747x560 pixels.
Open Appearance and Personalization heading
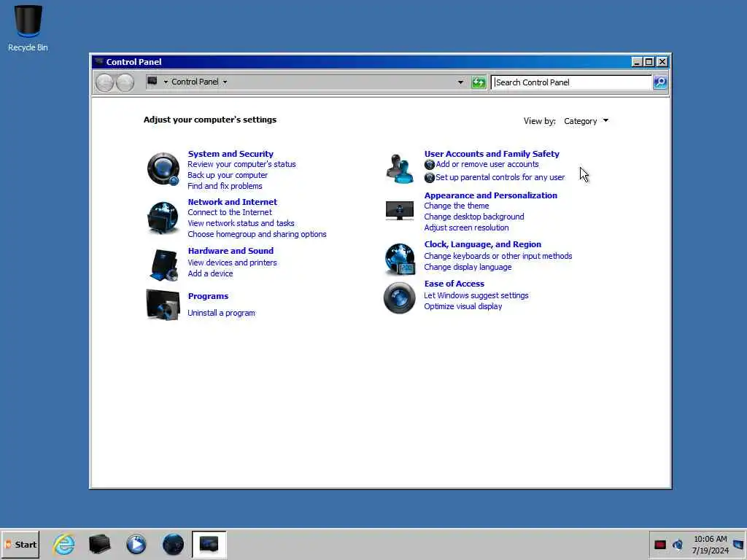click(491, 195)
